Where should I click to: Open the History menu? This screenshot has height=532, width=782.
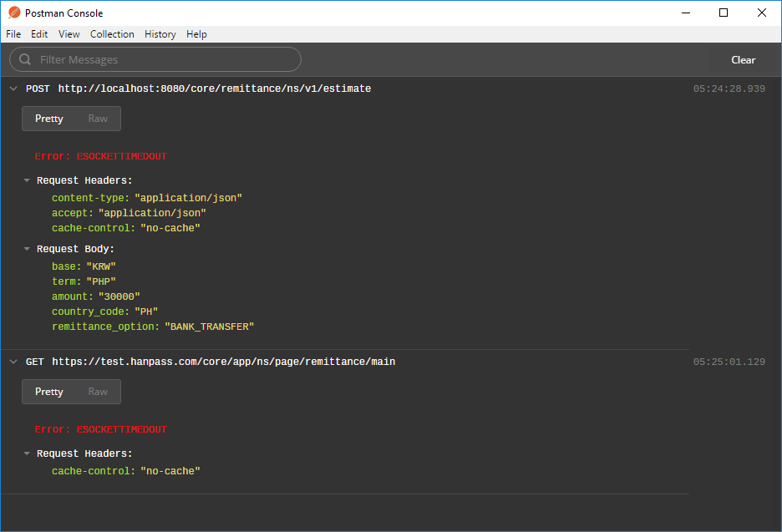tap(160, 34)
